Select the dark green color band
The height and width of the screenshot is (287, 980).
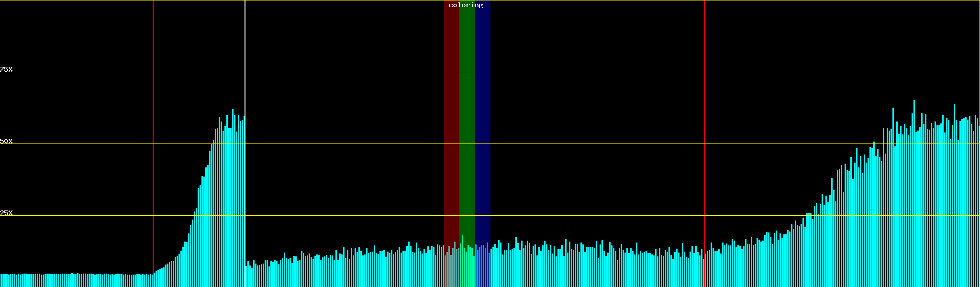[467, 120]
